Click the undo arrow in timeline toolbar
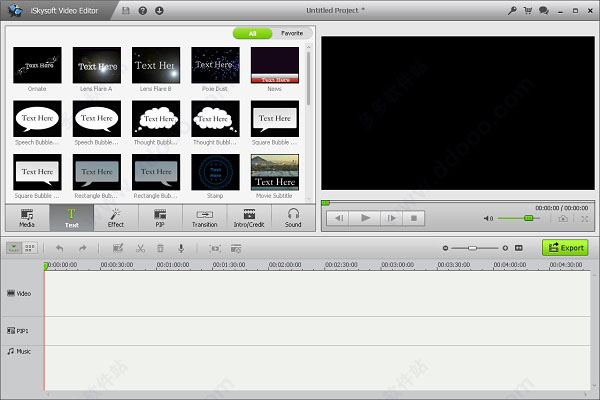600x400 pixels. [60, 248]
